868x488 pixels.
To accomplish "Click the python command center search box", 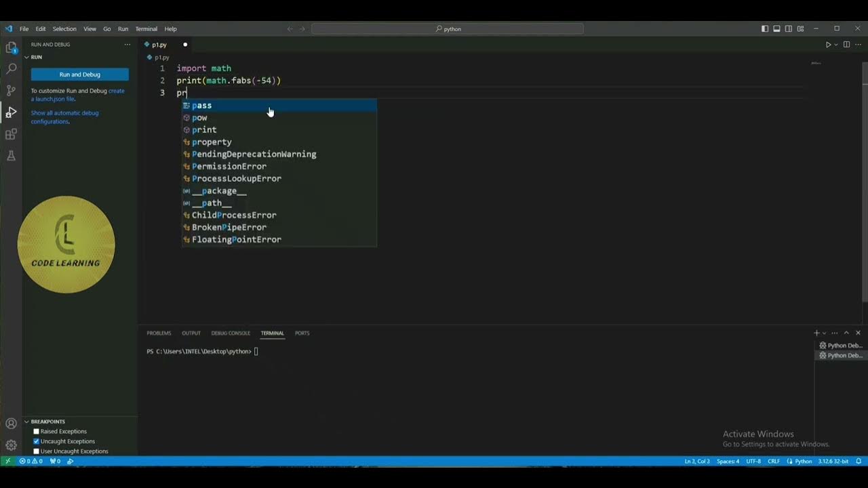I will click(x=448, y=29).
